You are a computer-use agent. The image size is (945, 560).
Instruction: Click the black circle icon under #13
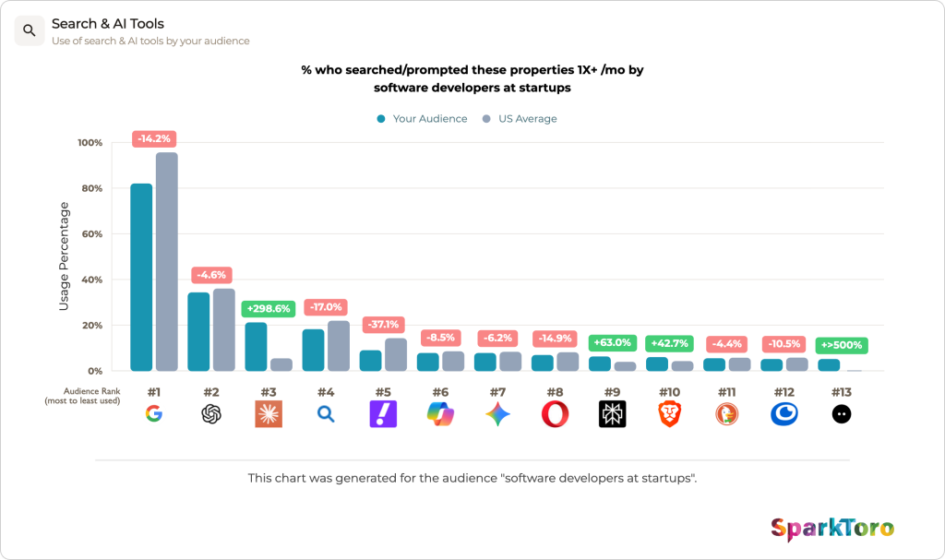tap(842, 414)
